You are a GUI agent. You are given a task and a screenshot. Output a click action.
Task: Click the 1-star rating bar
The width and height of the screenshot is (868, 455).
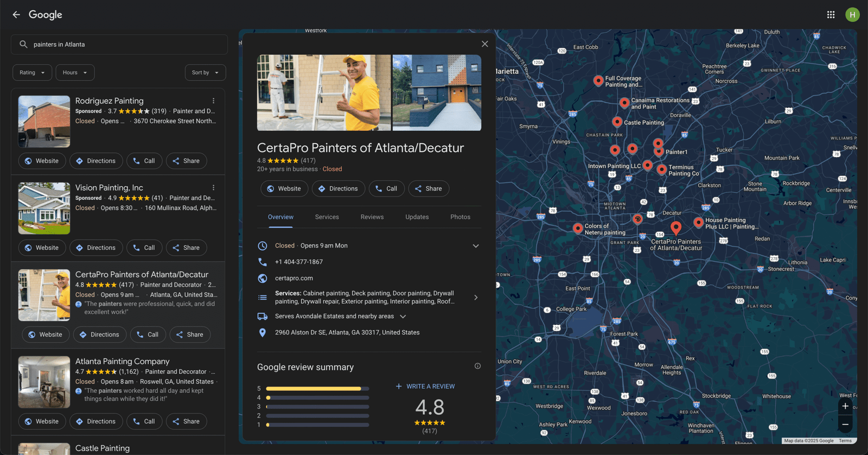[x=317, y=425]
